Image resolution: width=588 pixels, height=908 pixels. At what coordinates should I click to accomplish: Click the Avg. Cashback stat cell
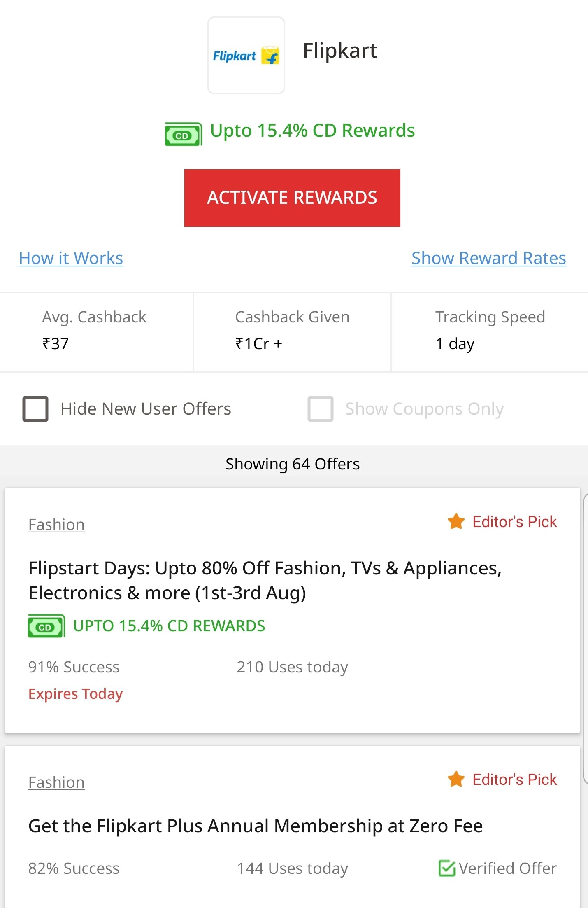[95, 331]
